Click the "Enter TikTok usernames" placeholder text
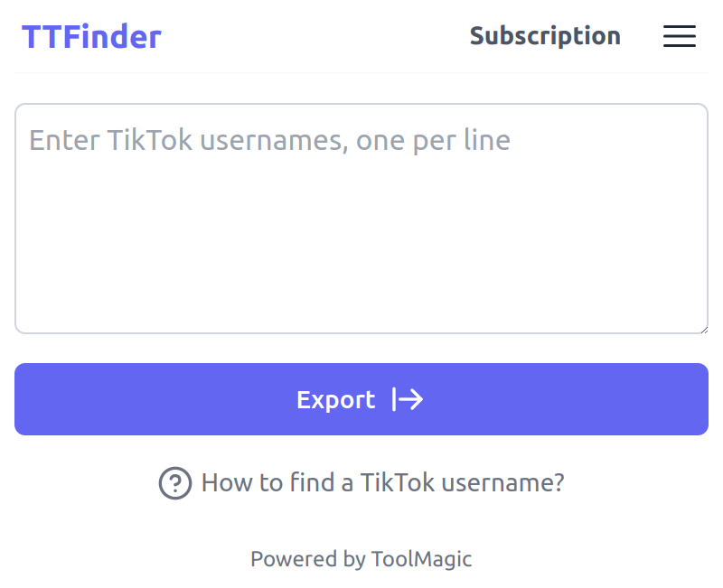The image size is (723, 588). coord(269,140)
